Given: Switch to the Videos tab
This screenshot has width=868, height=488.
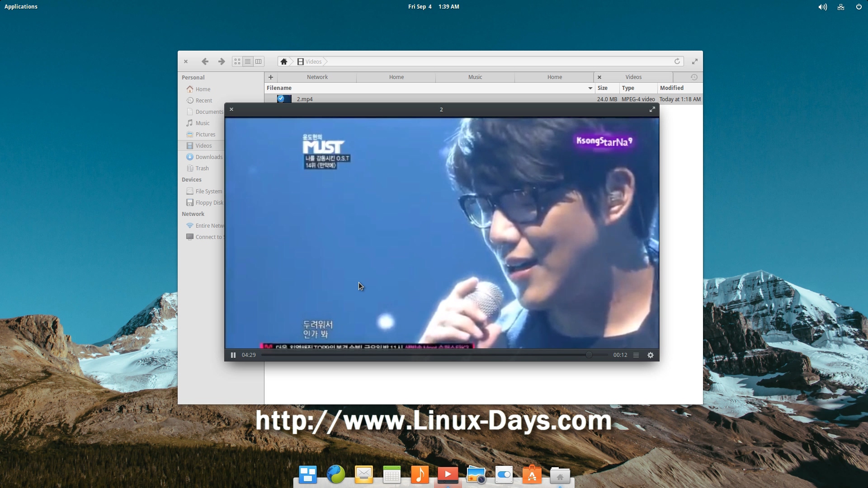Looking at the screenshot, I should (633, 77).
